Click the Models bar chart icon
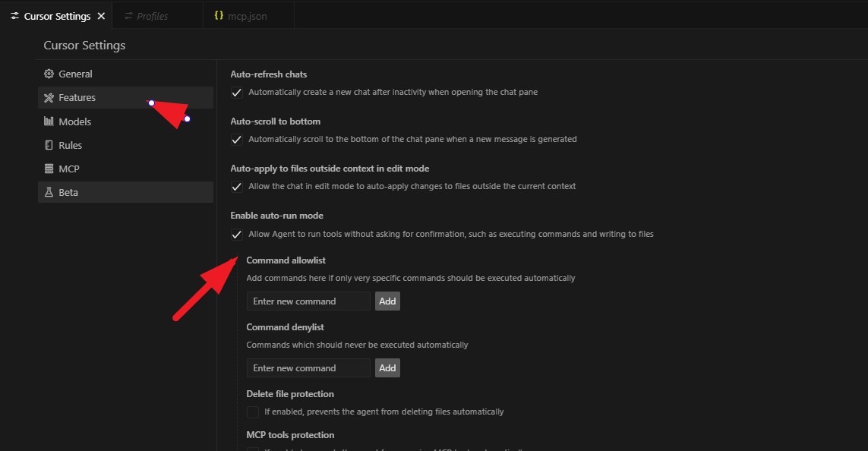Image resolution: width=868 pixels, height=451 pixels. pyautogui.click(x=49, y=121)
